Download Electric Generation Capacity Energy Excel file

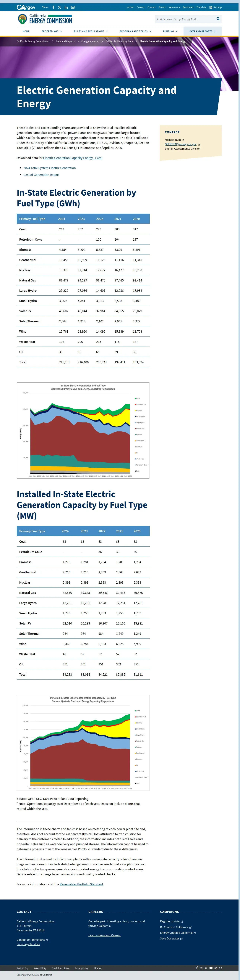point(73,157)
